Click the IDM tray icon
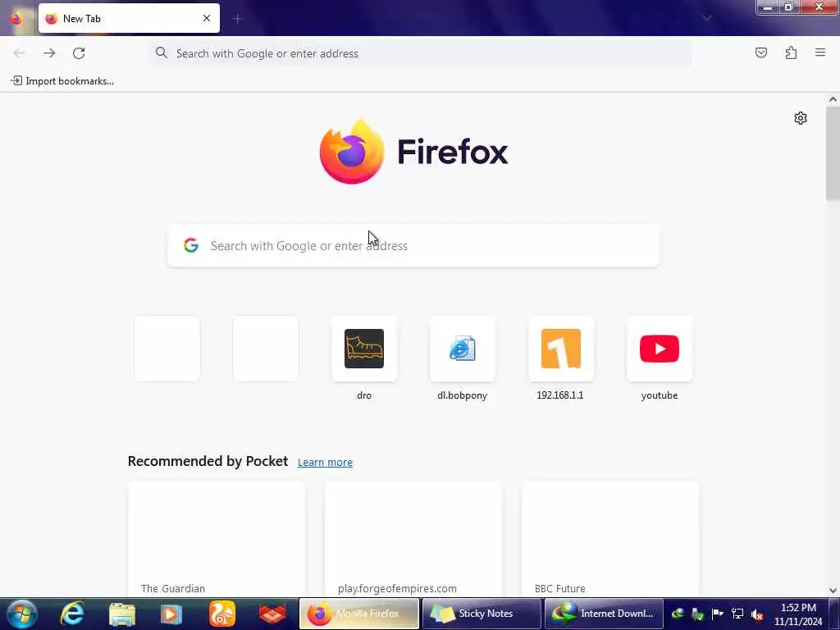This screenshot has height=630, width=840. (678, 614)
